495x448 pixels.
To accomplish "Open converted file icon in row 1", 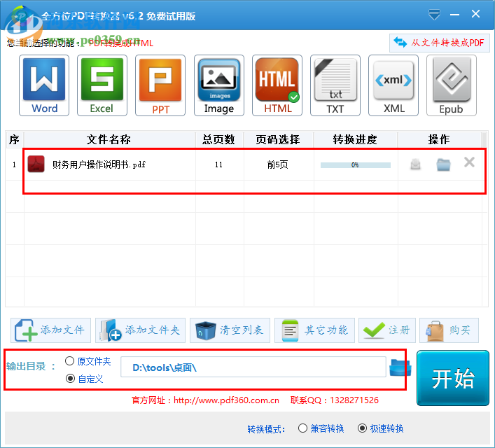I will 415,164.
